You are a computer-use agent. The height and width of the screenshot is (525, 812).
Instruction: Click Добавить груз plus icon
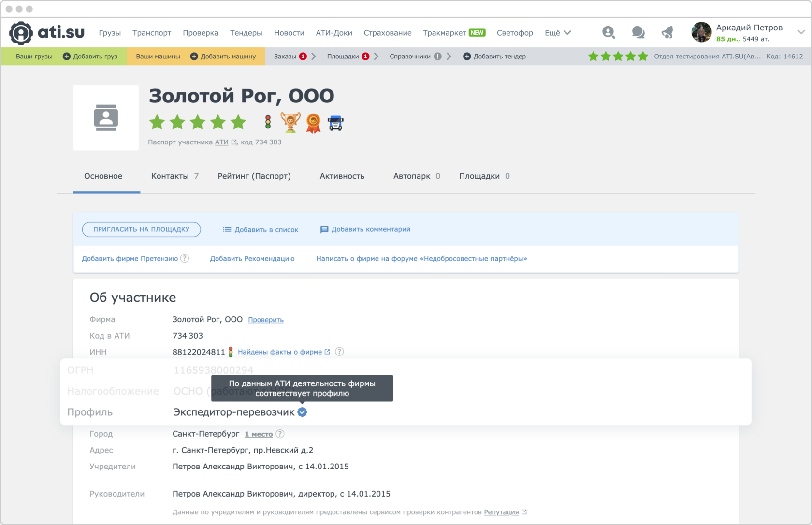(67, 57)
